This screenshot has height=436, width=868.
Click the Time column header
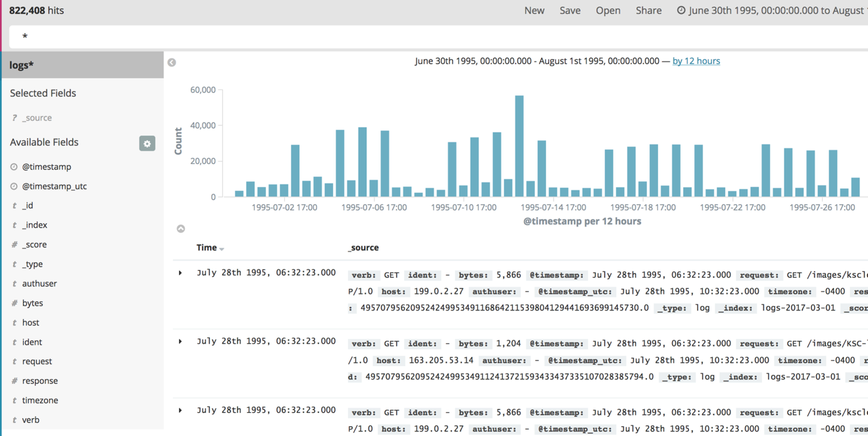click(x=207, y=248)
